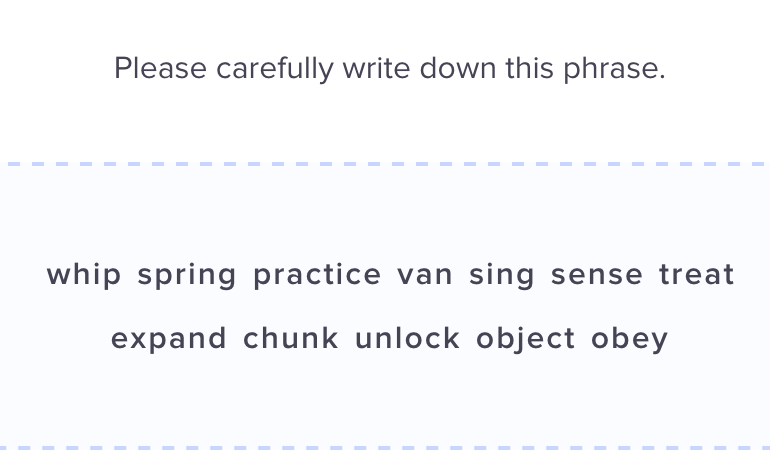Click the word "whip" in the phrase
Image resolution: width=770 pixels, height=466 pixels.
[83, 275]
